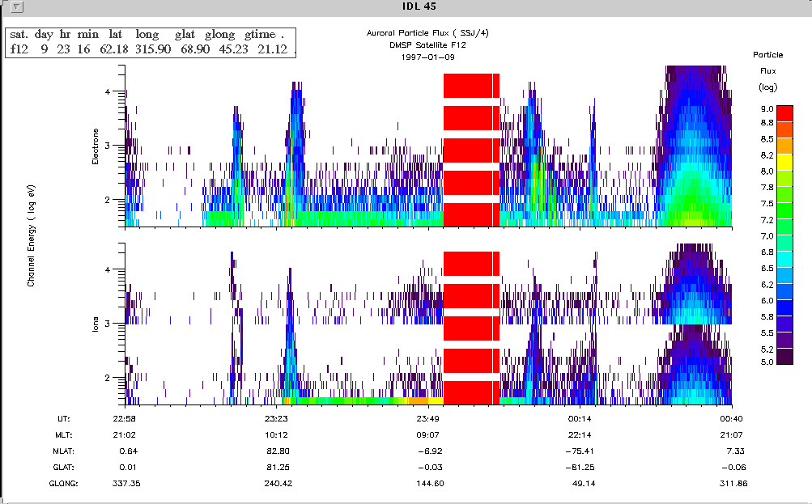Viewport: 812px width, 504px height.
Task: Click the 'GLAT:' row label
Action: point(64,468)
